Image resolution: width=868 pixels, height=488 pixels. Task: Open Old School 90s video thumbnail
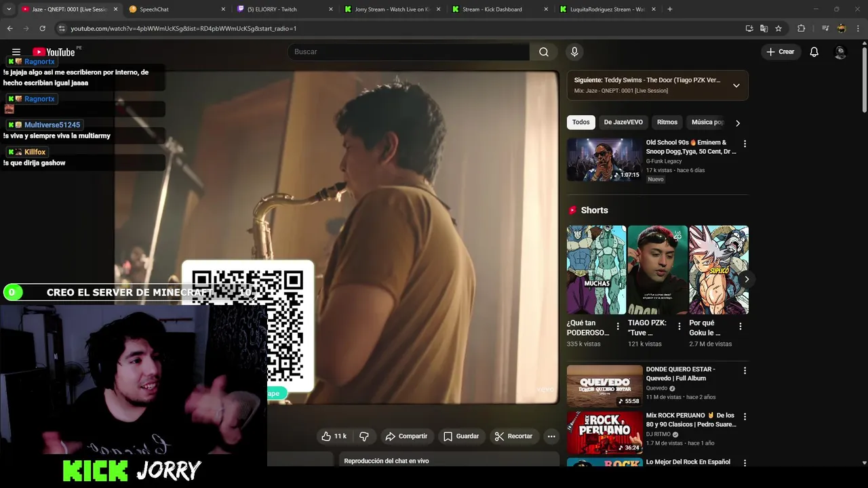click(x=604, y=160)
